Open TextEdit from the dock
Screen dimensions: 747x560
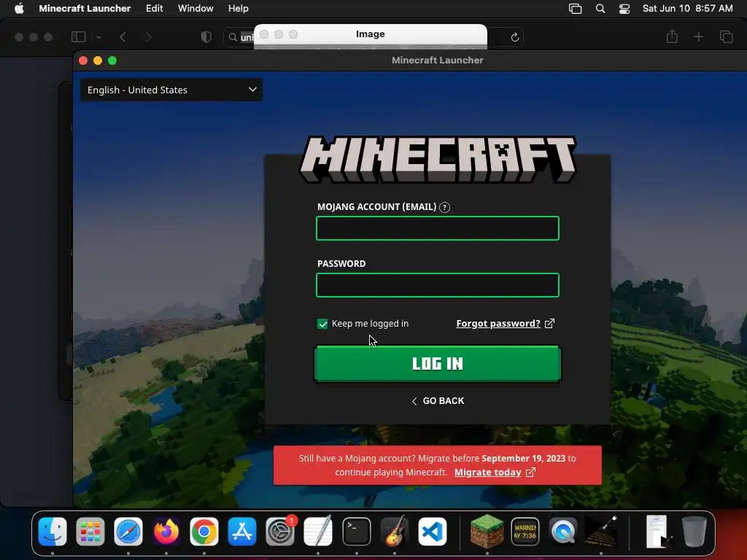(x=318, y=532)
